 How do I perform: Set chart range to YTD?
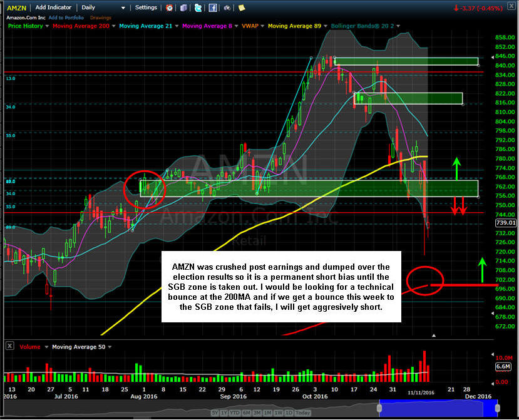tap(235, 412)
